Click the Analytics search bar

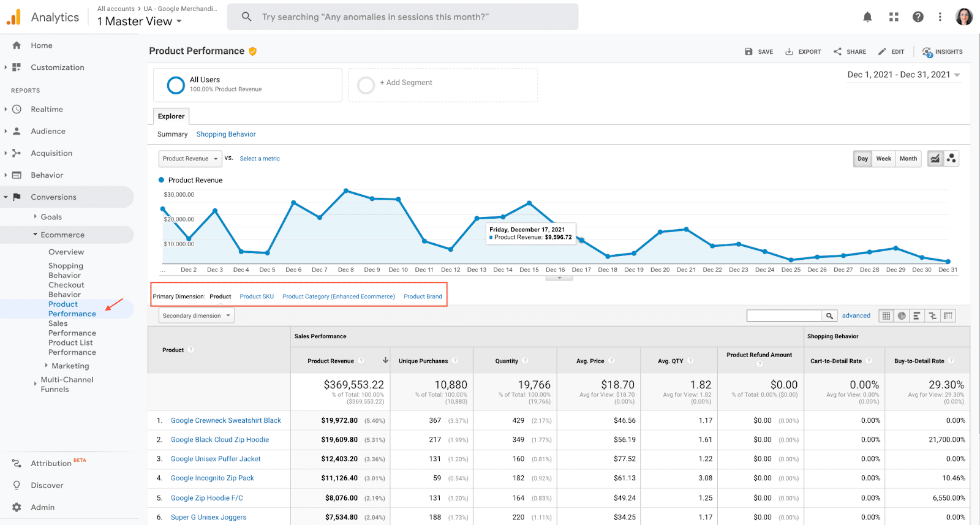(402, 17)
